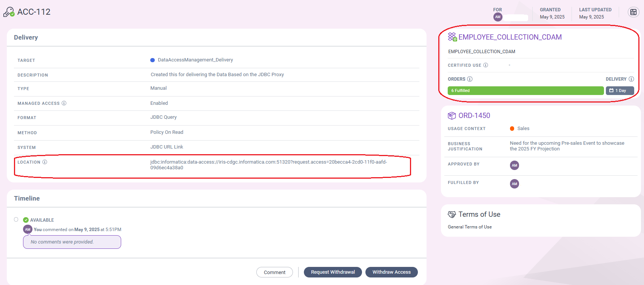Click the Request Withdrawal button
Viewport: 644px width, 285px height.
click(333, 272)
